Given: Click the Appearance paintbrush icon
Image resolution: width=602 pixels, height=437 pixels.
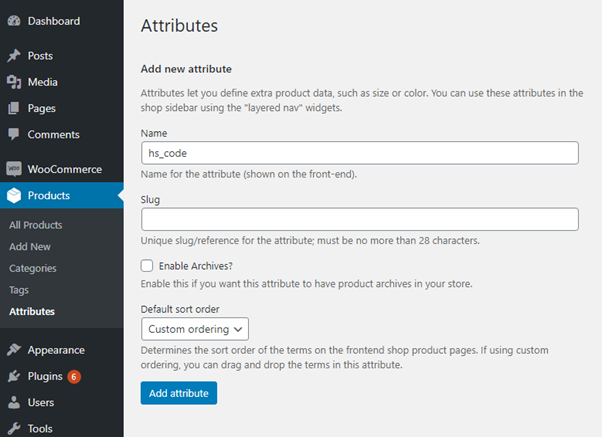Looking at the screenshot, I should [x=13, y=350].
